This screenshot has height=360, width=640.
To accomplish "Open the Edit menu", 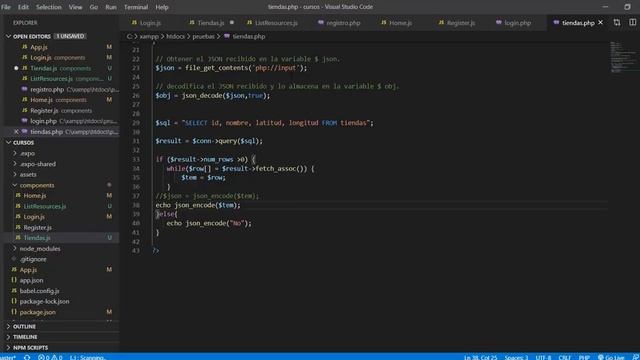I will coord(23,7).
